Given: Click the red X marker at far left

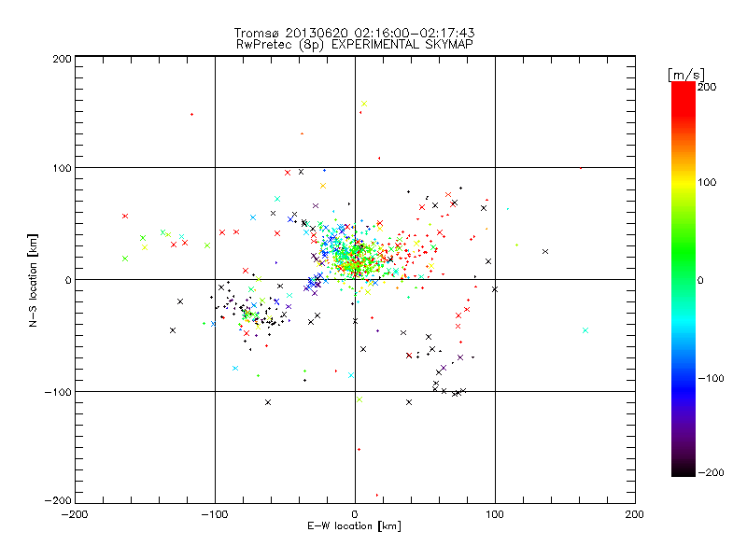Looking at the screenshot, I should [x=125, y=217].
